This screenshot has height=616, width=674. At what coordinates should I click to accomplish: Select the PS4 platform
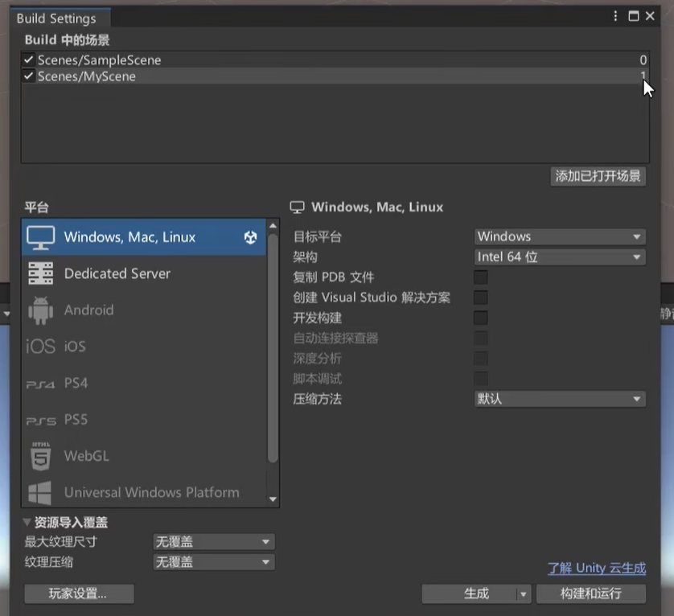point(144,383)
